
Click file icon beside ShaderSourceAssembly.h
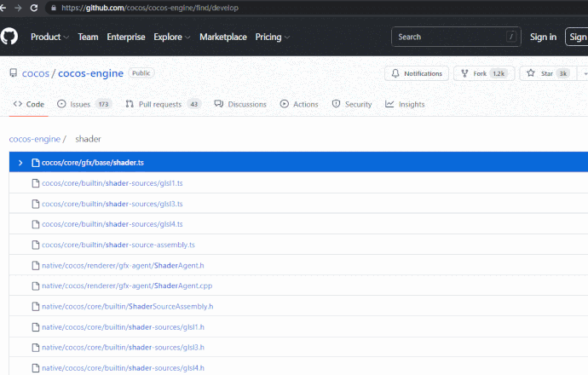36,306
